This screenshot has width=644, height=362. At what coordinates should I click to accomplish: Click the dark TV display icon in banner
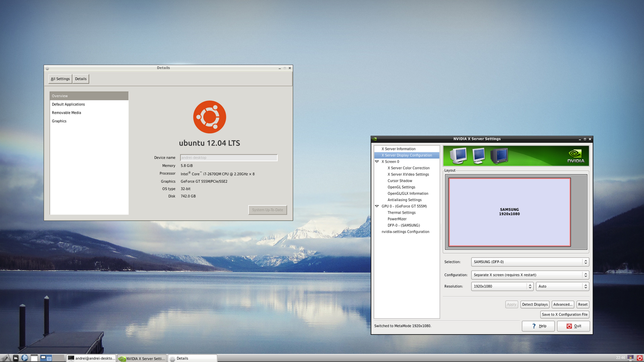[499, 156]
